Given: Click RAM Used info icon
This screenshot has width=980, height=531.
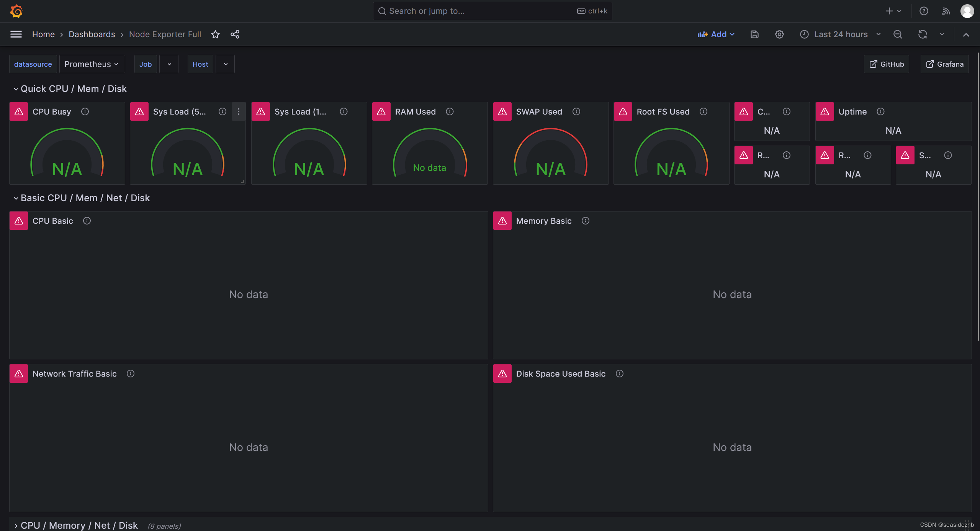Looking at the screenshot, I should [450, 111].
